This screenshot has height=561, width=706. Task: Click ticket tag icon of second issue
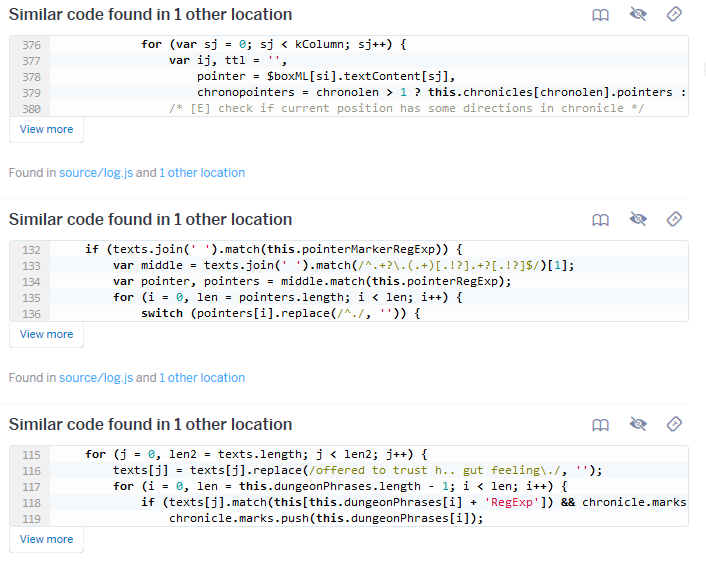[x=674, y=219]
